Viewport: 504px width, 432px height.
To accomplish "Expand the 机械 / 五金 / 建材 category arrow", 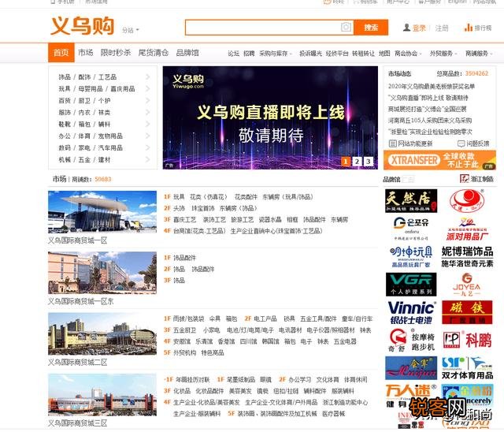I will click(148, 159).
